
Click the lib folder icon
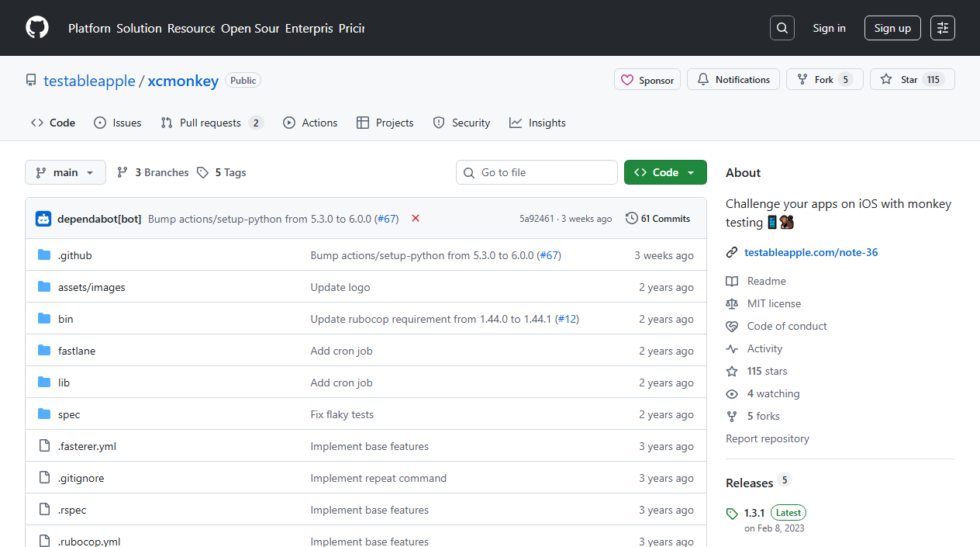pyautogui.click(x=44, y=383)
